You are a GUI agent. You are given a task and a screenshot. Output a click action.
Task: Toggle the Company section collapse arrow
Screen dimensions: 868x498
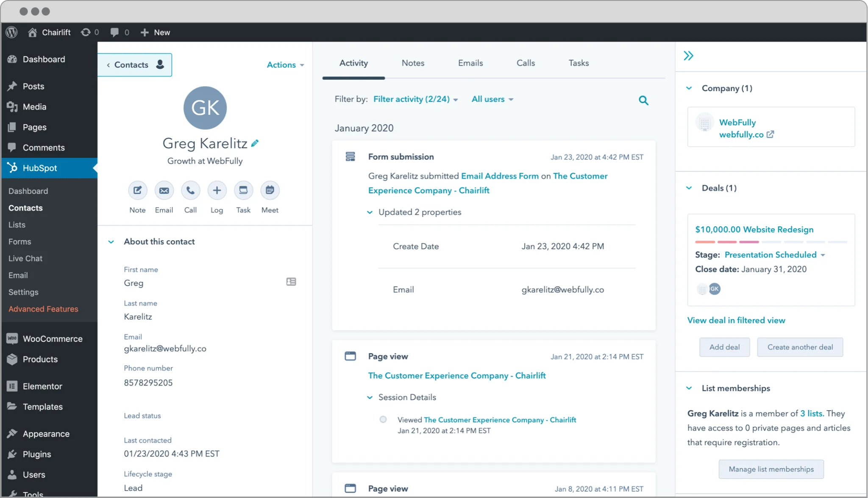pyautogui.click(x=690, y=88)
